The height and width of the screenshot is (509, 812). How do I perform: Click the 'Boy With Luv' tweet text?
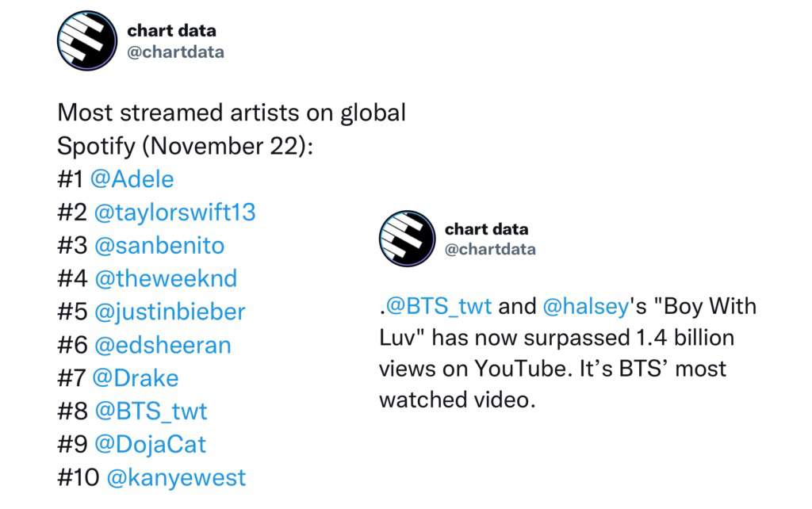568,353
